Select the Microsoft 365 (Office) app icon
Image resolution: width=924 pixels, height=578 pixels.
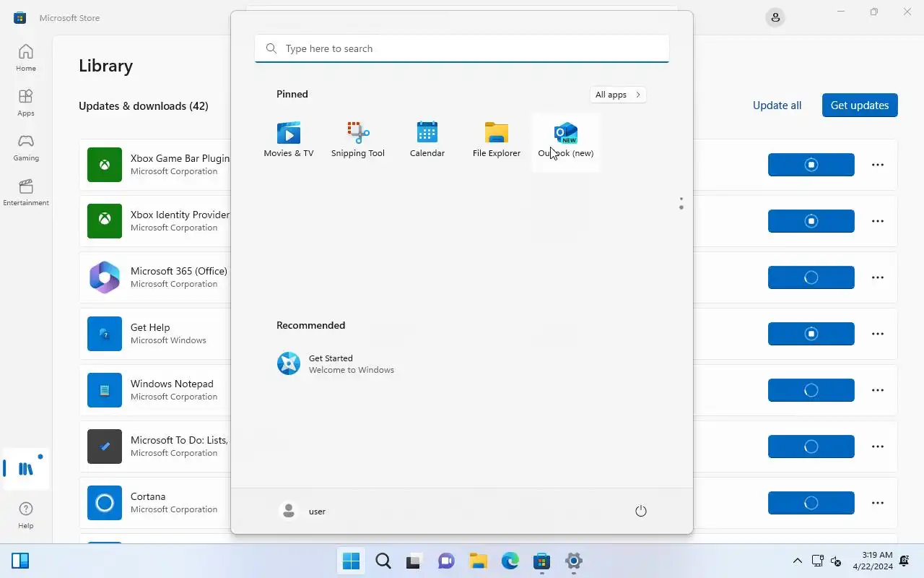tap(105, 277)
